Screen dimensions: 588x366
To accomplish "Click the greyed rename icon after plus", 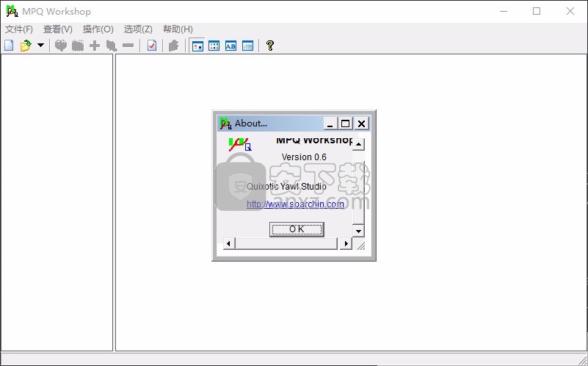I will click(x=112, y=46).
